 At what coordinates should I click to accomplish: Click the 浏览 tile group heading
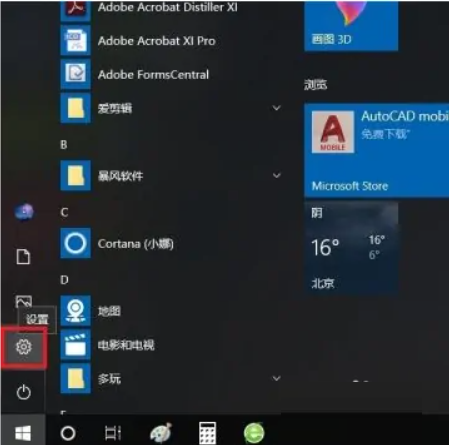click(315, 85)
